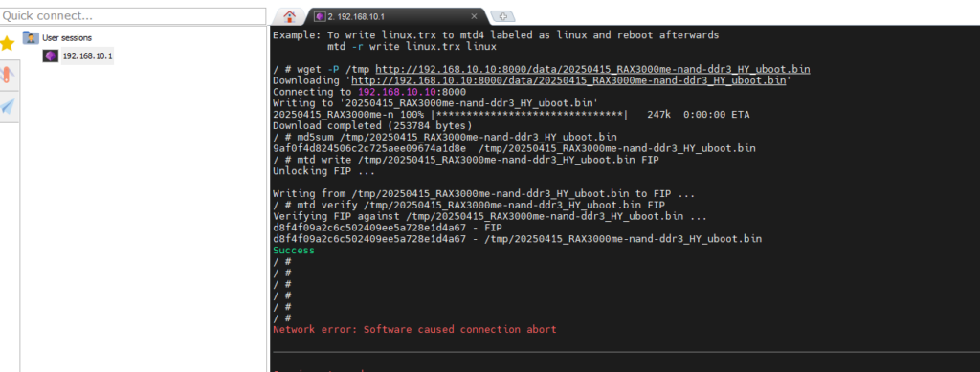Click the md5 hash 9af0f4d824506c2c725aee09674a1d8e

pyautogui.click(x=369, y=148)
